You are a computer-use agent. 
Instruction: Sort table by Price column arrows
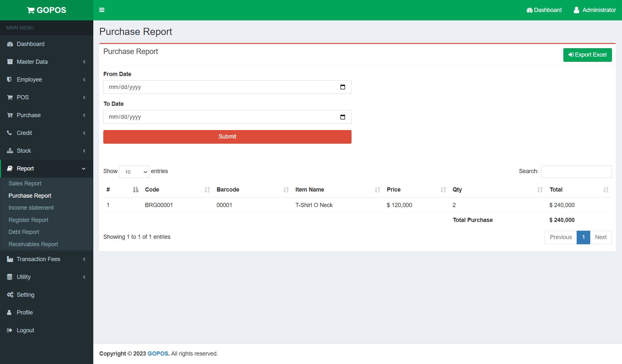click(x=443, y=190)
